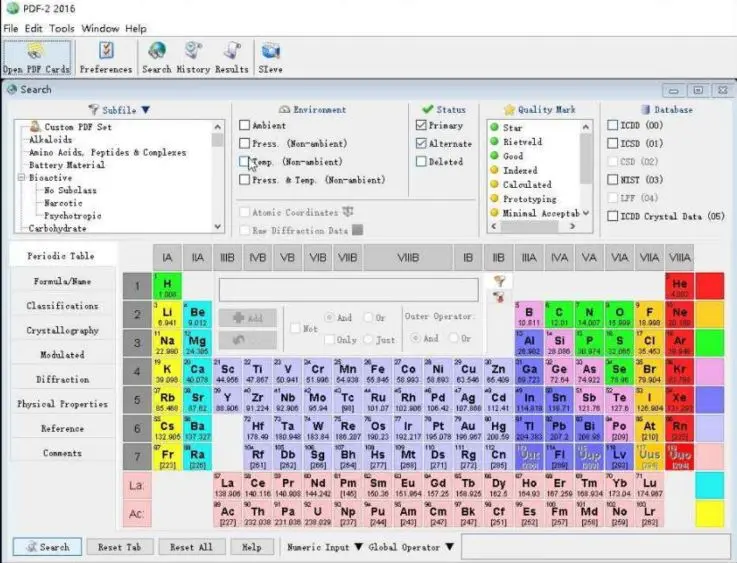This screenshot has width=737, height=563.
Task: Expand the Subfile dropdown arrow
Action: coord(146,110)
